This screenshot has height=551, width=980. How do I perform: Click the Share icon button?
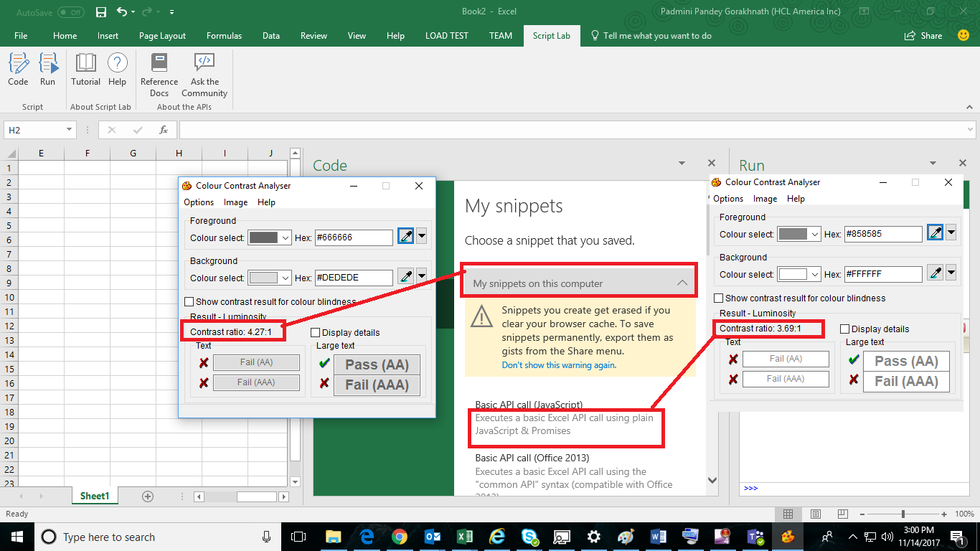[923, 35]
